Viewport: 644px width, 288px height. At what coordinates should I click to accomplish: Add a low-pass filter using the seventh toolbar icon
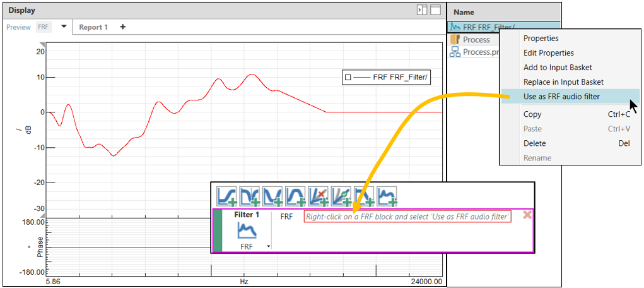click(363, 195)
